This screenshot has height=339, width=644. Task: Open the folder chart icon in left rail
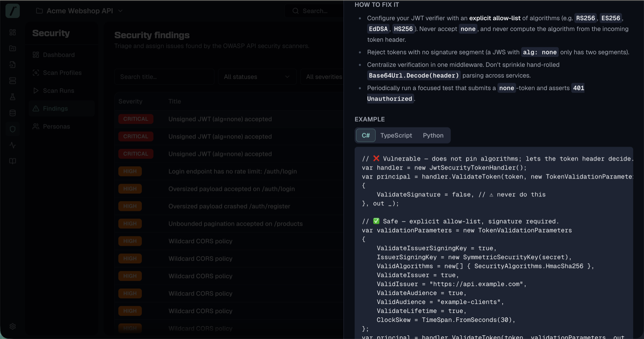tap(12, 48)
